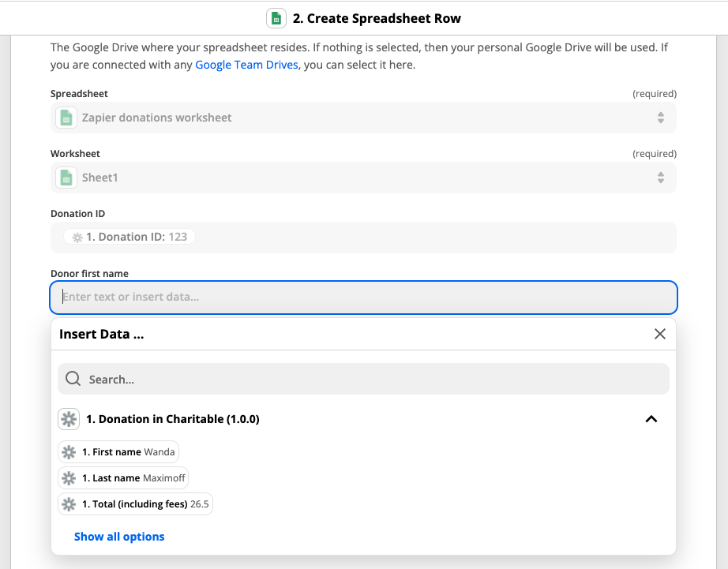Screen dimensions: 728x569
Task: Select the Donation ID: 123 pill
Action: (x=129, y=238)
